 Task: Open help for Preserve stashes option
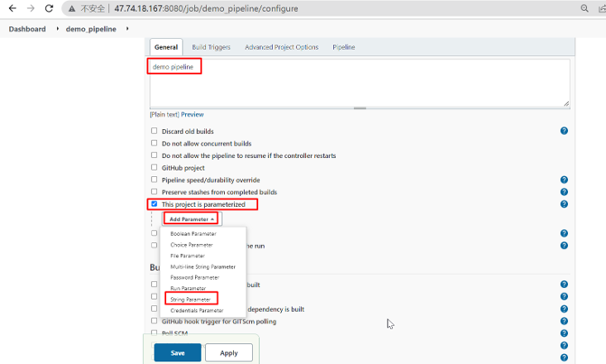pyautogui.click(x=564, y=192)
